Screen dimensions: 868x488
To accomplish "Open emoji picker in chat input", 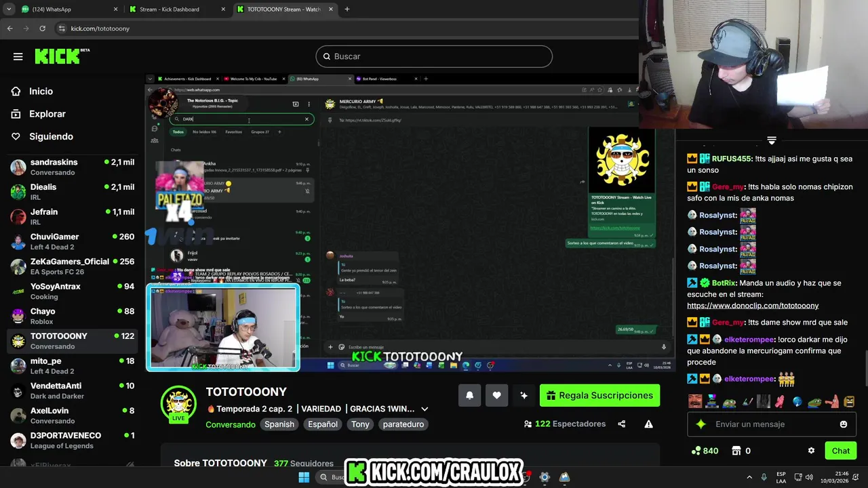I will (x=844, y=424).
